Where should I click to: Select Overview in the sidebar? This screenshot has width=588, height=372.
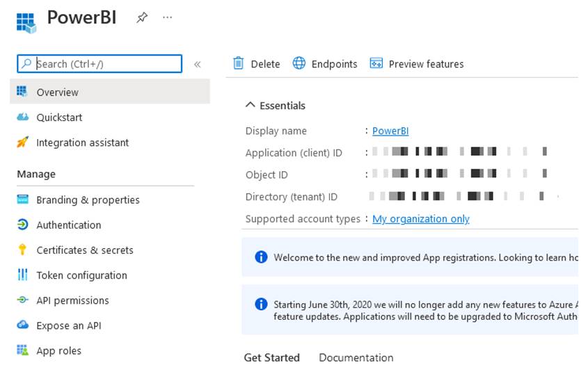click(110, 91)
